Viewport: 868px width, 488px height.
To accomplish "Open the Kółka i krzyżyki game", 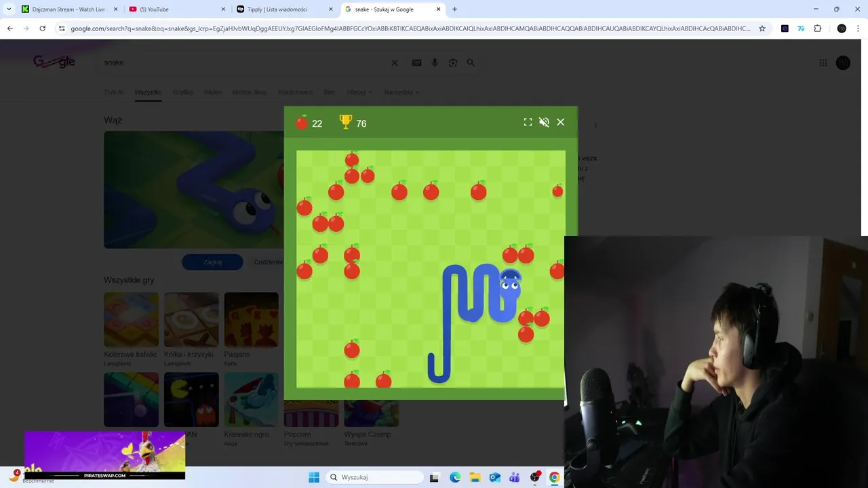I will pyautogui.click(x=191, y=320).
